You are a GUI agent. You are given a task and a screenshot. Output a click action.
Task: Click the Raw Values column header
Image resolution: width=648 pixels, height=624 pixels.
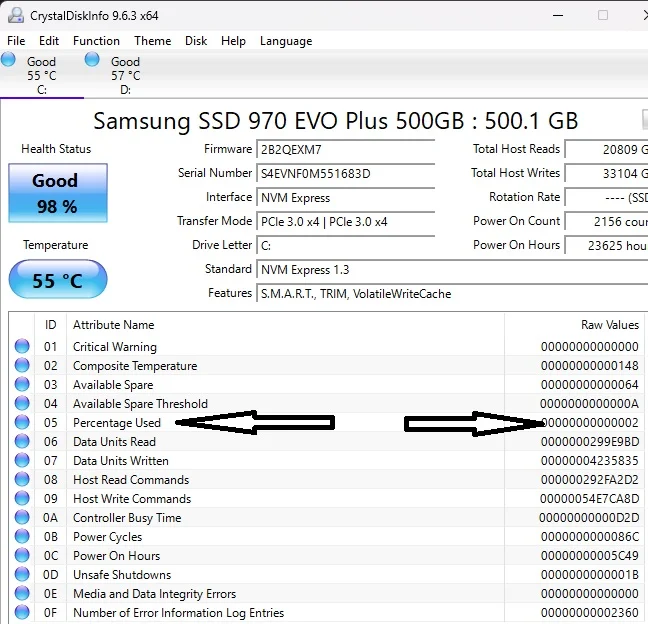(x=576, y=325)
